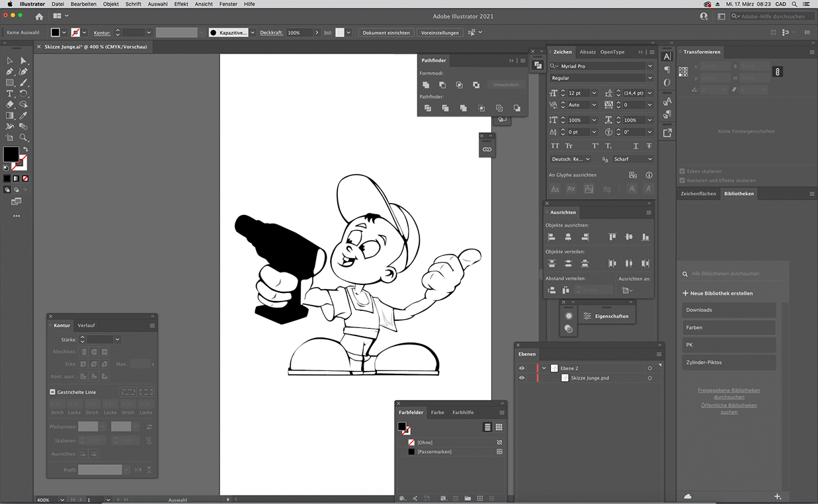Open the Stärke stroke weight dropdown
The image size is (818, 504).
tap(117, 339)
